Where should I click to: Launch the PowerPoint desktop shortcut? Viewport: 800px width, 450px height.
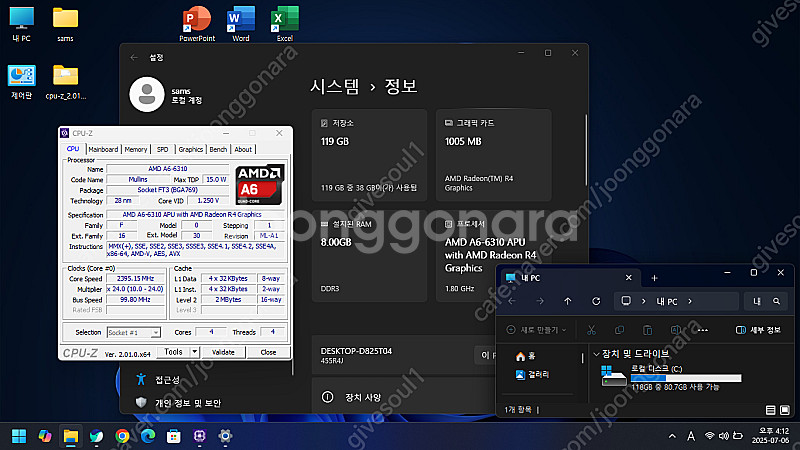197,24
